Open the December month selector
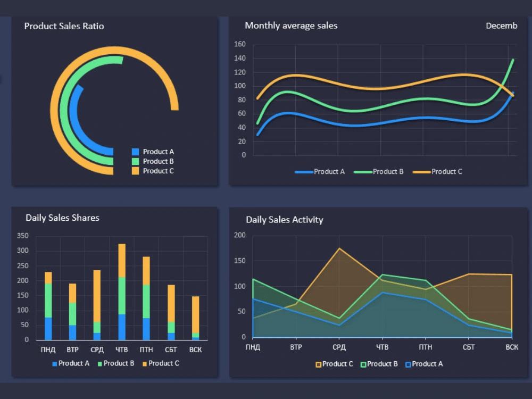Viewport: 532px width, 399px height. (501, 25)
